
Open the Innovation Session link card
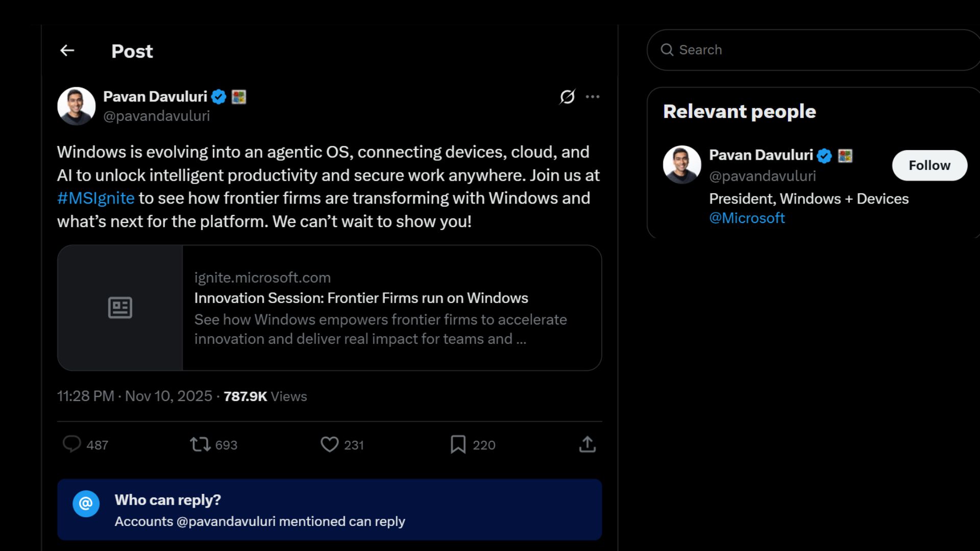tap(330, 307)
